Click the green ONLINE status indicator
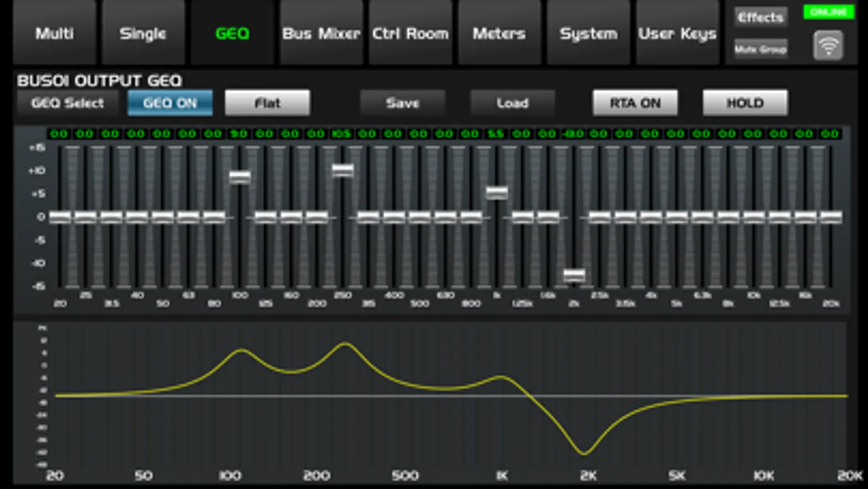Screen dimensions: 868x489 [828, 12]
